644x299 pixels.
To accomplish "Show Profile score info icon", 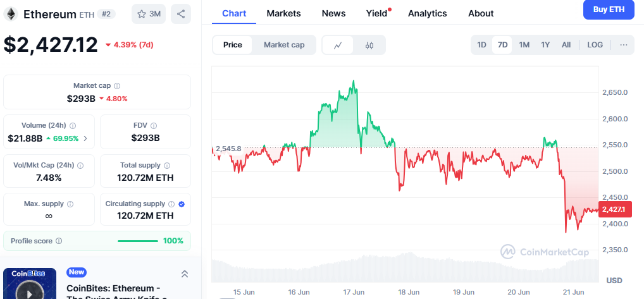I will (x=59, y=241).
